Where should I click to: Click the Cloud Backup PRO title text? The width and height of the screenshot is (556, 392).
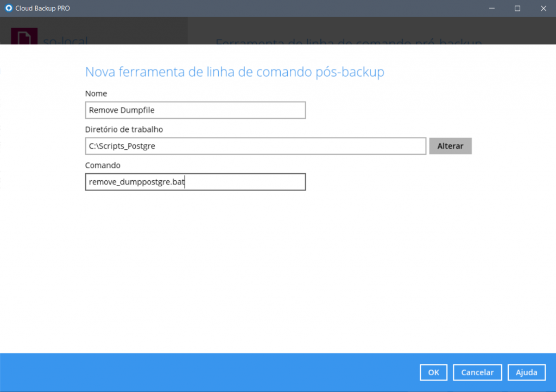point(42,8)
